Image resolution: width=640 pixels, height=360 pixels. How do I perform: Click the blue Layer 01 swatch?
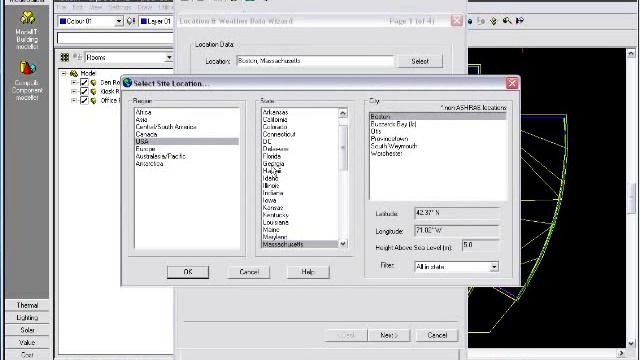click(144, 21)
